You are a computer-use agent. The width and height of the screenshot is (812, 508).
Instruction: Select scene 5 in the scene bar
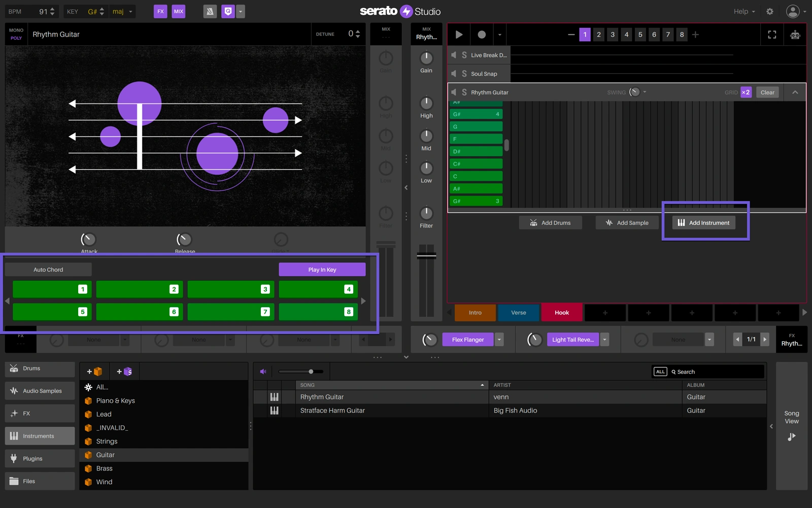coord(640,35)
